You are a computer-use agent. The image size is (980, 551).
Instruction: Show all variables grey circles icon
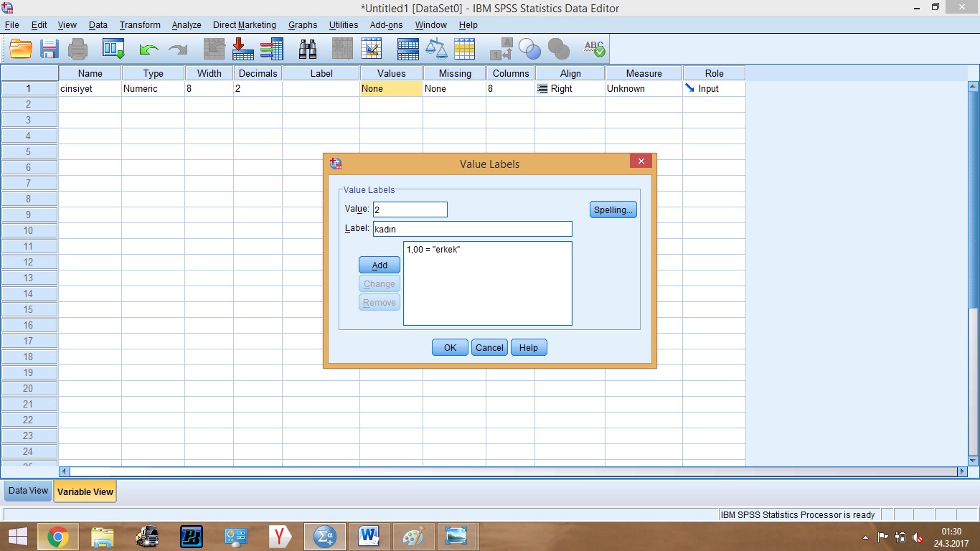pyautogui.click(x=558, y=49)
